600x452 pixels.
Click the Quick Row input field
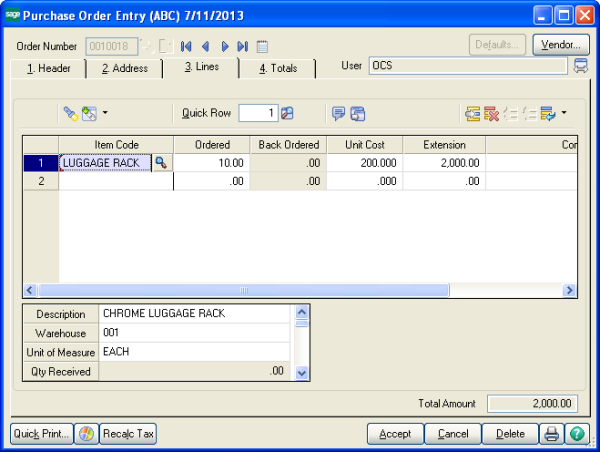257,113
